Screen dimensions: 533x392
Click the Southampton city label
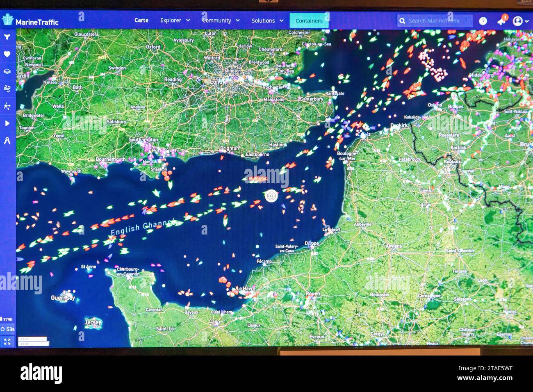pyautogui.click(x=143, y=139)
